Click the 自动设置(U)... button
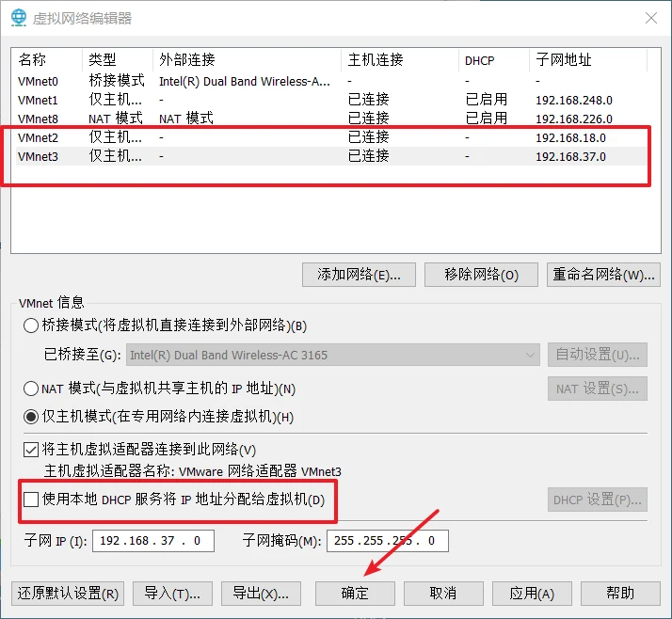Image resolution: width=672 pixels, height=619 pixels. coord(598,355)
